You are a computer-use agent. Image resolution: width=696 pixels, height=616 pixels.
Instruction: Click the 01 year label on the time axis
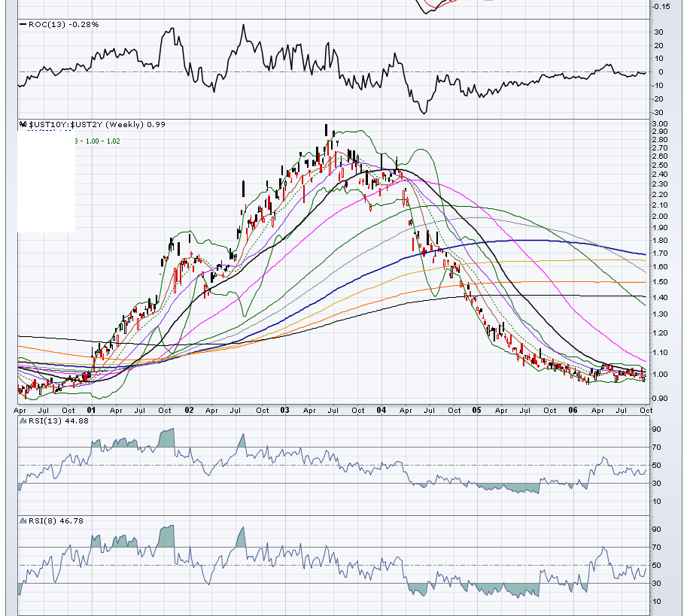[x=91, y=410]
